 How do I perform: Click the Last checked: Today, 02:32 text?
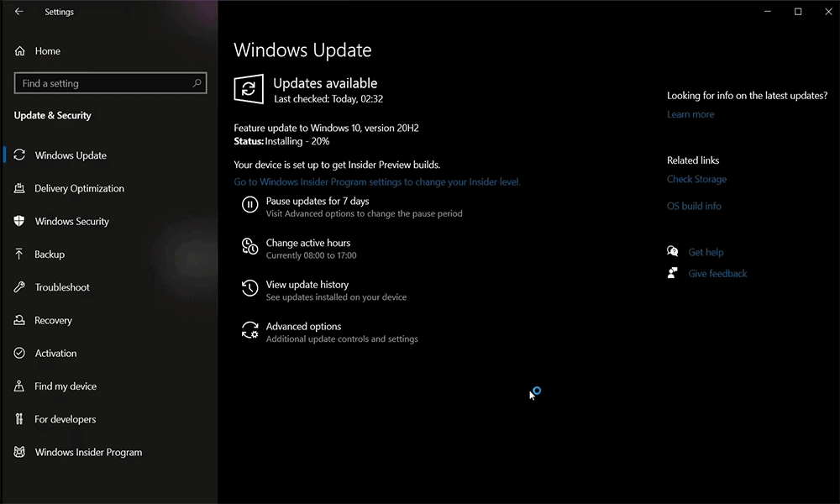(x=328, y=99)
